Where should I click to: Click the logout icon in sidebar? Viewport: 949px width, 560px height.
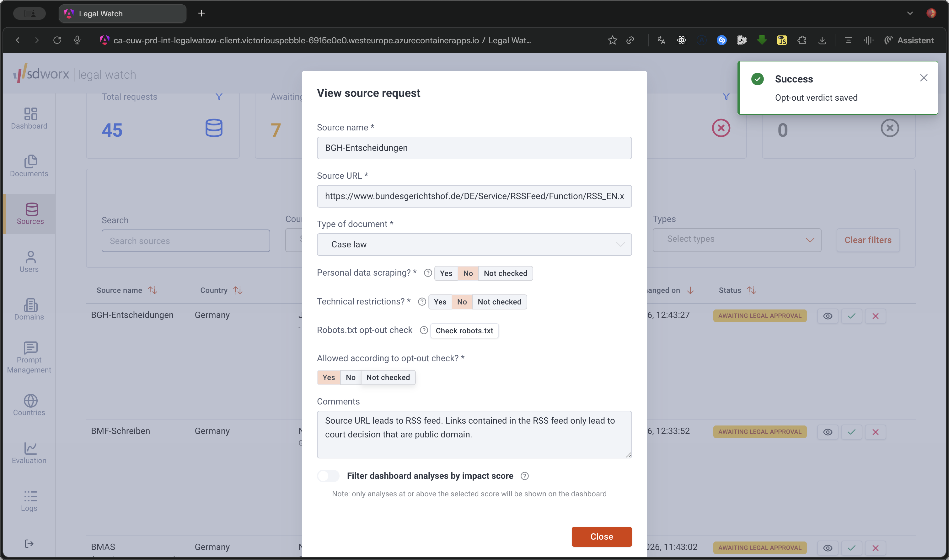29,543
